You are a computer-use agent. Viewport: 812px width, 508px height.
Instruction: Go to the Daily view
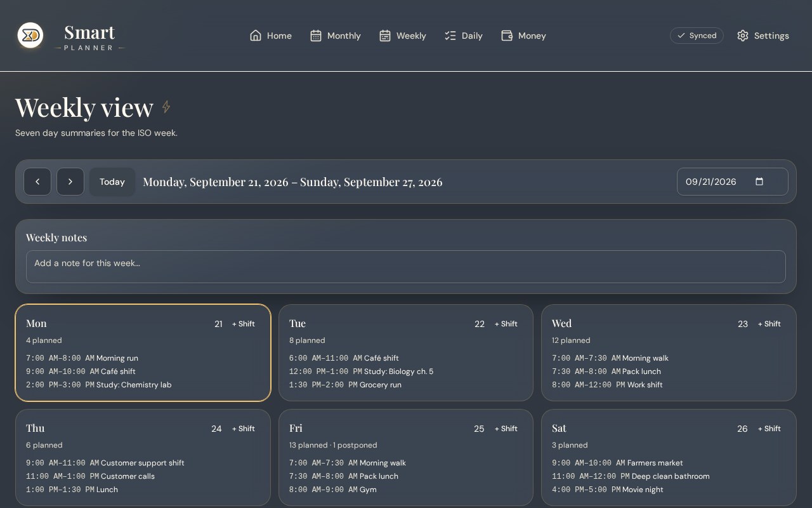click(464, 36)
